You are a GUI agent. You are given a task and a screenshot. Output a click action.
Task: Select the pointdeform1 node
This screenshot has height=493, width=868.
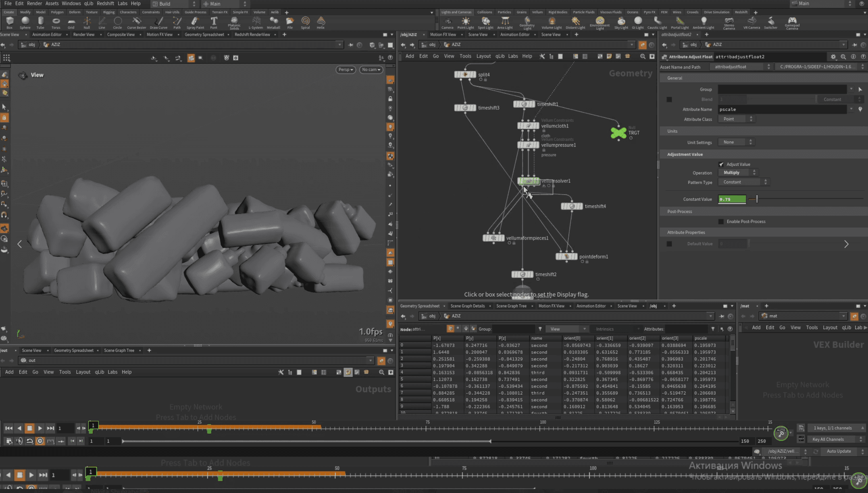click(x=566, y=257)
